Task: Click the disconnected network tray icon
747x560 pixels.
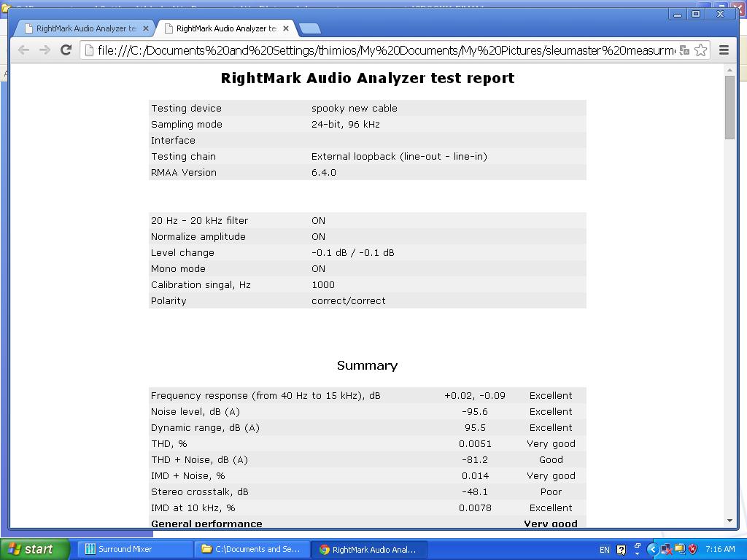Action: (667, 550)
